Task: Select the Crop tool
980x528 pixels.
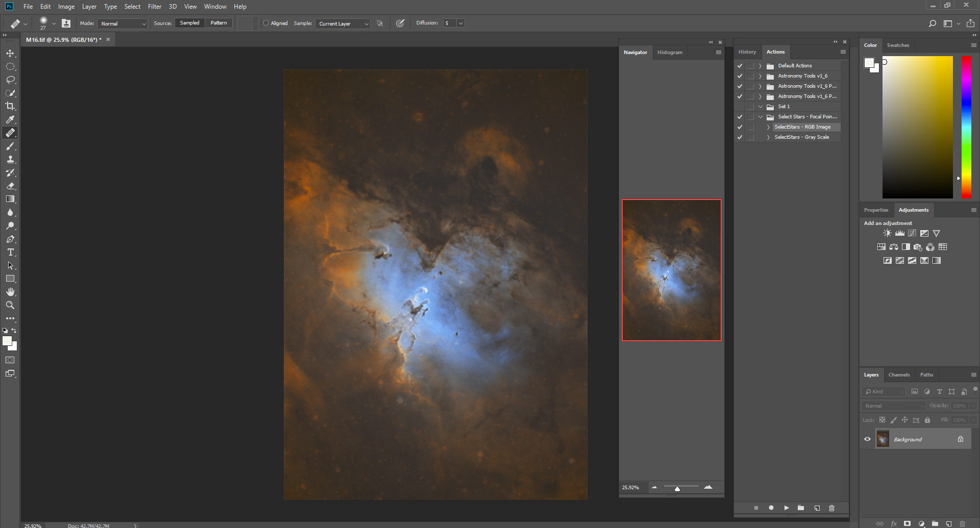Action: (x=10, y=106)
